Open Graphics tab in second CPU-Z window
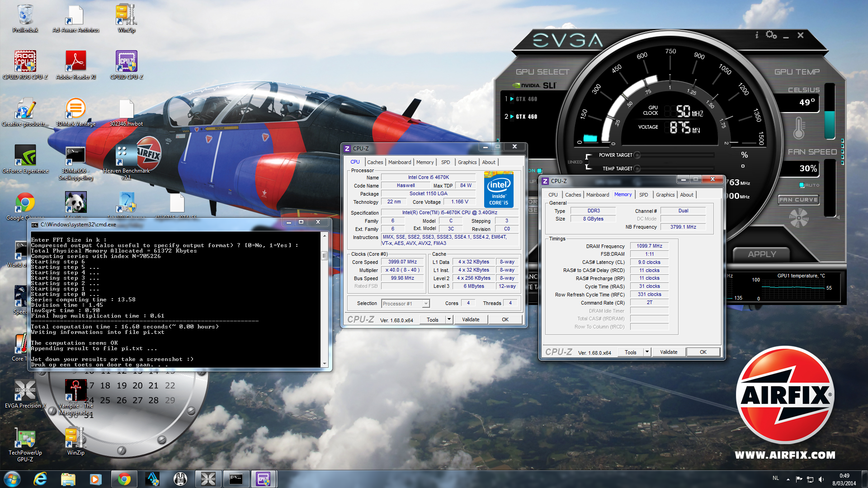The height and width of the screenshot is (488, 868). click(x=665, y=195)
